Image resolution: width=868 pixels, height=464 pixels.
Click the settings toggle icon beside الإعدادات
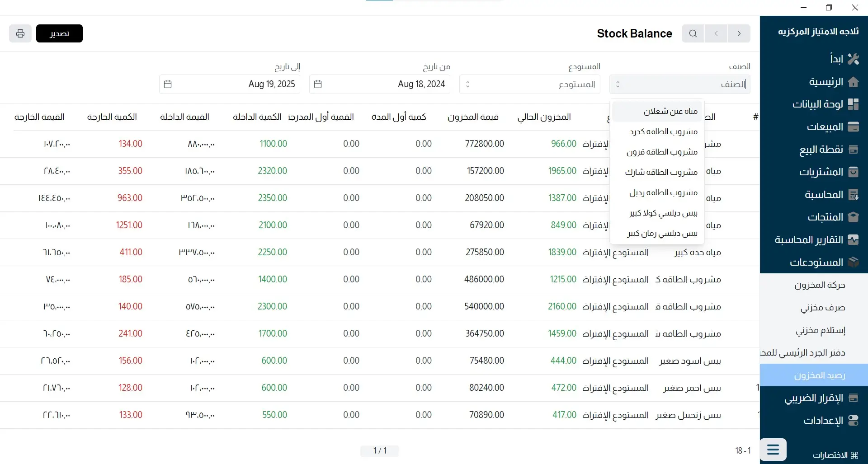853,421
